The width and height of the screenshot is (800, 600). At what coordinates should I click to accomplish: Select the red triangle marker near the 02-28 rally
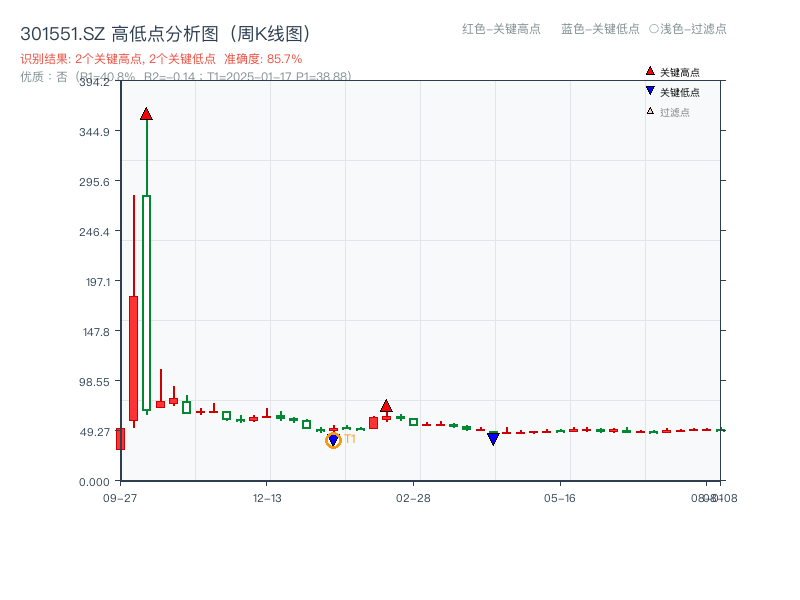pyautogui.click(x=385, y=404)
